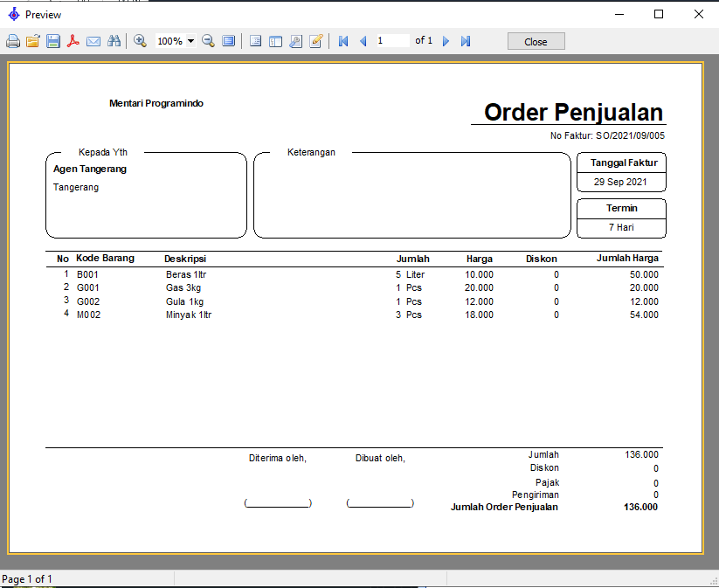Minimize the Preview window
Image resolution: width=719 pixels, height=588 pixels.
(619, 14)
